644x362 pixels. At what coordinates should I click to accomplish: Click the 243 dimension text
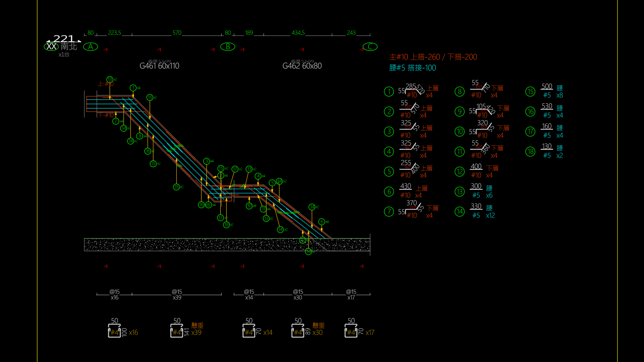tap(351, 33)
